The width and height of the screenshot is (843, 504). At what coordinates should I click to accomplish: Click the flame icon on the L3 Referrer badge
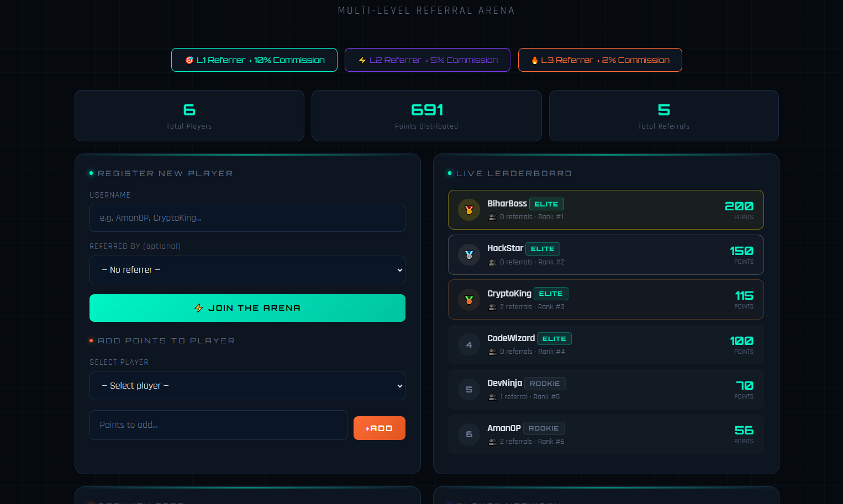(535, 60)
